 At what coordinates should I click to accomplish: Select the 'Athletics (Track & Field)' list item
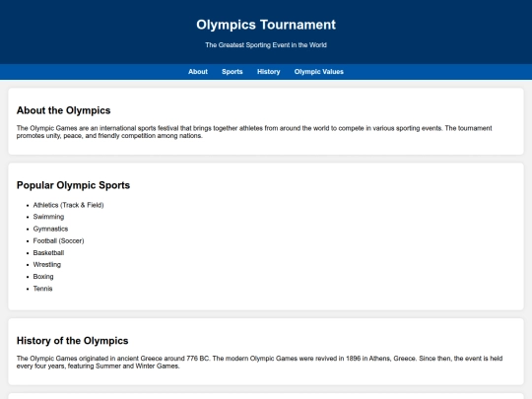[x=68, y=205]
